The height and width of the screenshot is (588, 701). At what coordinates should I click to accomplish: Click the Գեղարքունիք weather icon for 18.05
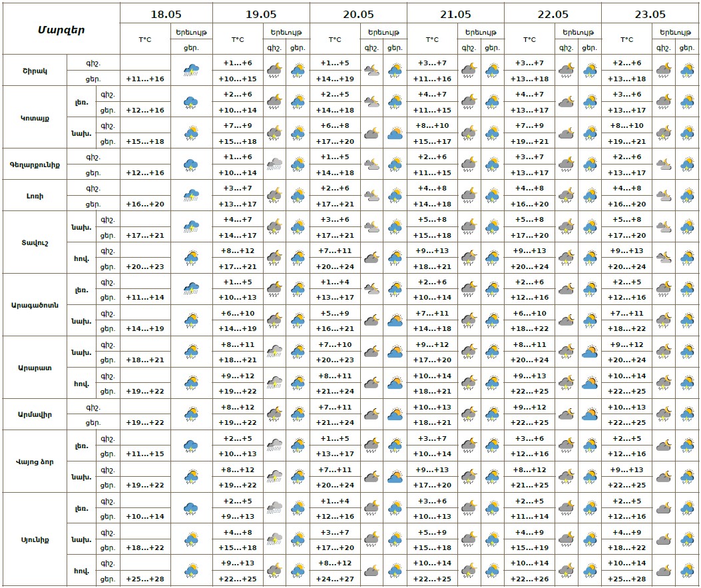(191, 165)
